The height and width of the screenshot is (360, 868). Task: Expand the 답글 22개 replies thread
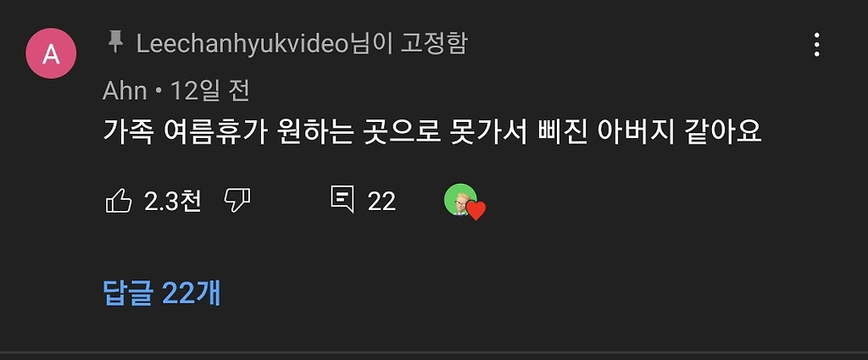pyautogui.click(x=162, y=293)
